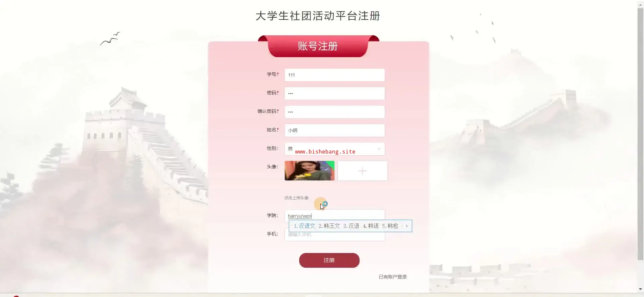Focus the 确认密码 confirm password field

coord(334,112)
